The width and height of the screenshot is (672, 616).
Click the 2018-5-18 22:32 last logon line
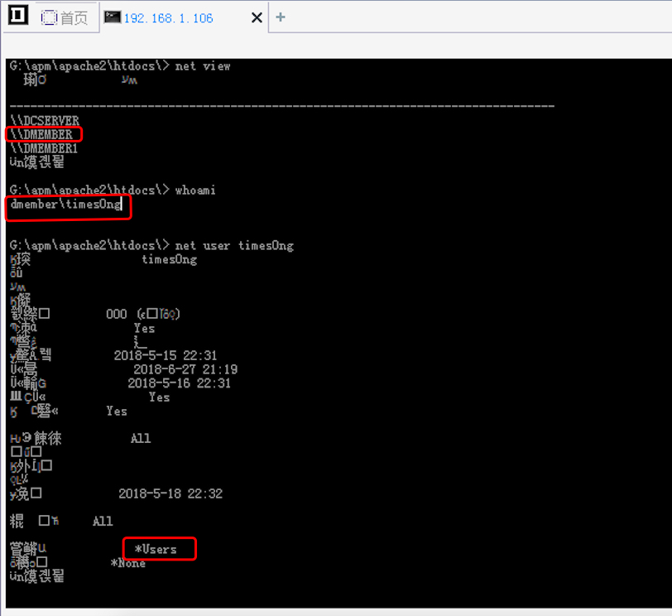point(170,493)
